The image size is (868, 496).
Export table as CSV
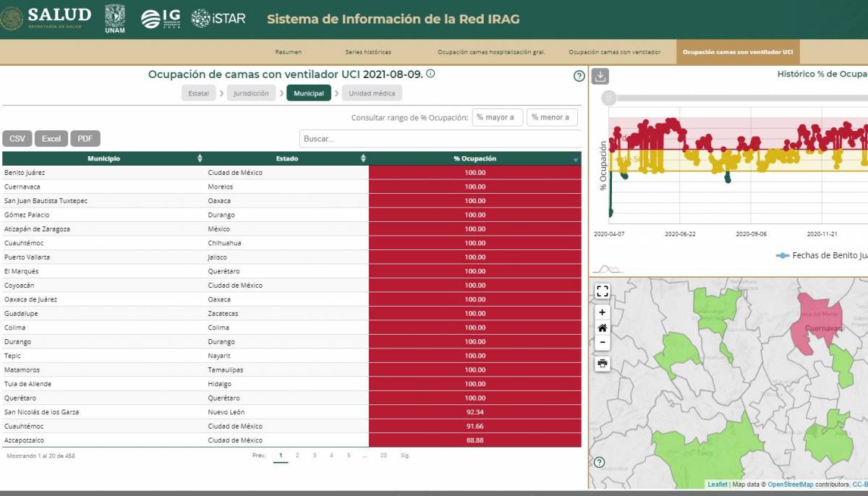tap(17, 139)
